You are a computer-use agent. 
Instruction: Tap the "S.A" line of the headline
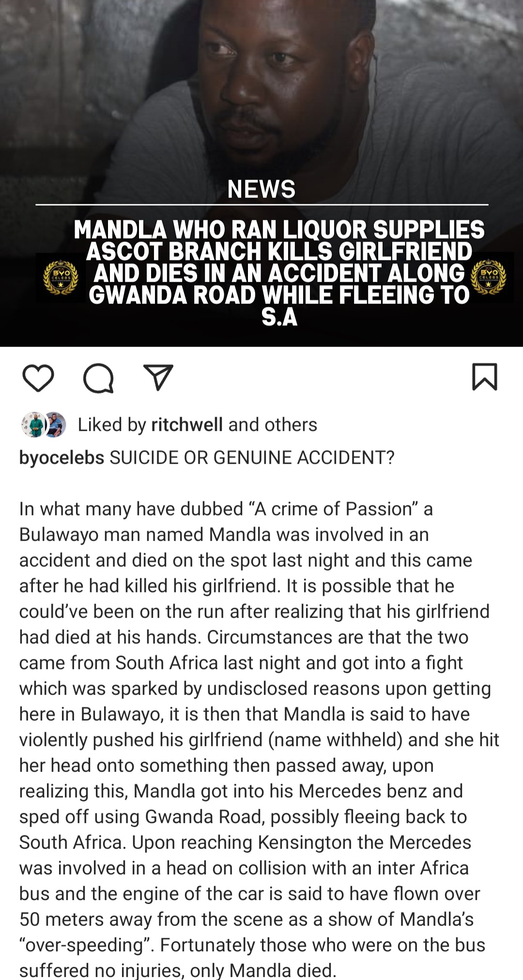[279, 317]
